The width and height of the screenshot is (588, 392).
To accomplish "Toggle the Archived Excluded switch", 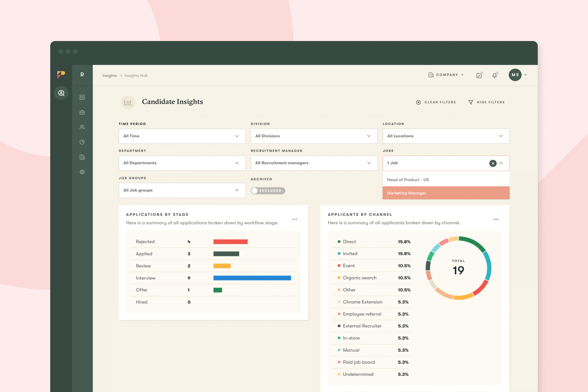I will click(268, 191).
